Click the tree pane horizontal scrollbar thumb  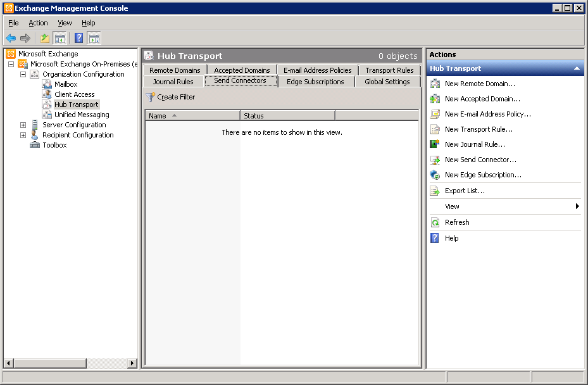(50, 363)
